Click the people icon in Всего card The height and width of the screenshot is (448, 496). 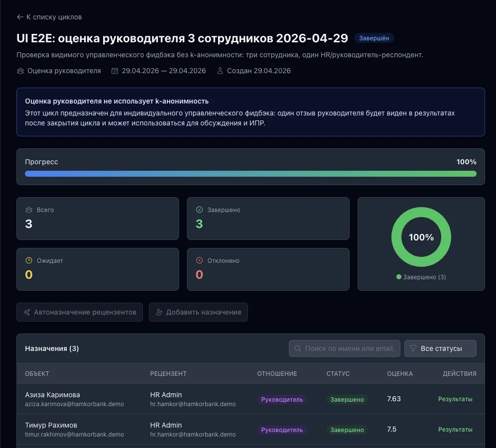[x=29, y=210]
